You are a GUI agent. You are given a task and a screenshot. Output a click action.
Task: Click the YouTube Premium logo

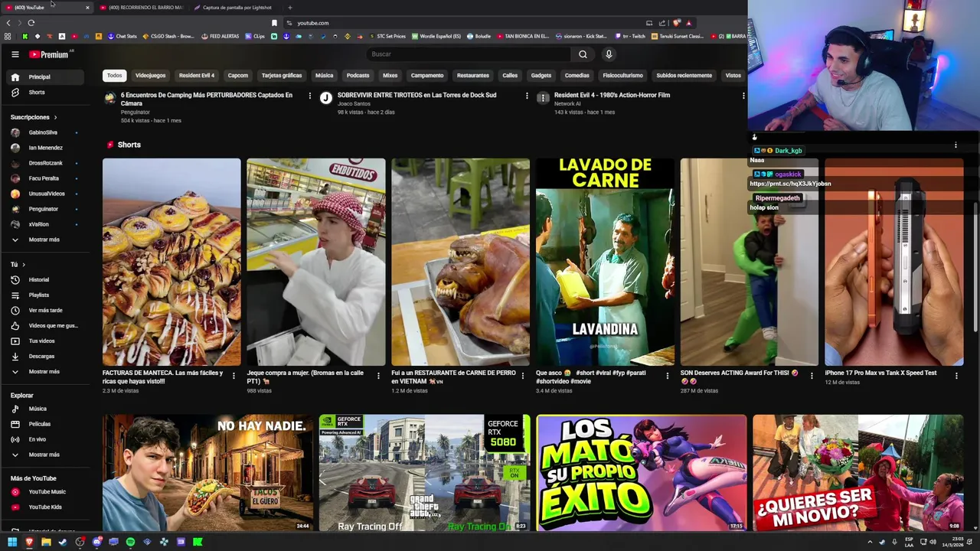pos(50,54)
